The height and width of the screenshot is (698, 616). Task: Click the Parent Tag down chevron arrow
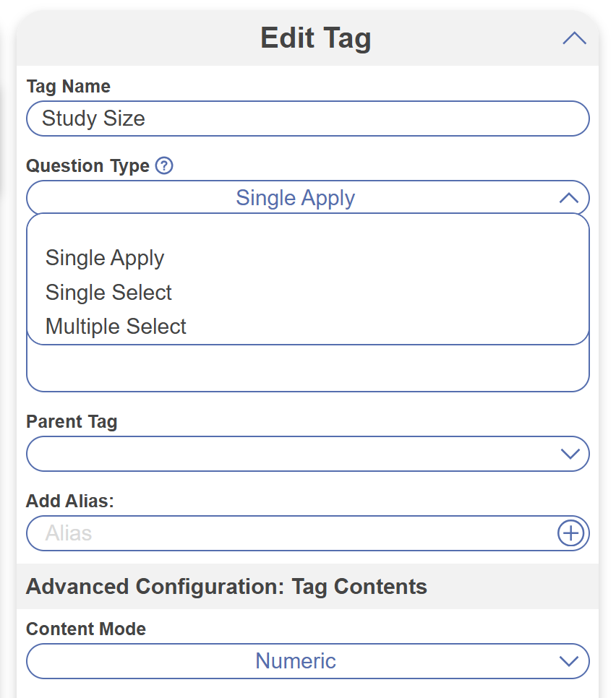point(570,454)
